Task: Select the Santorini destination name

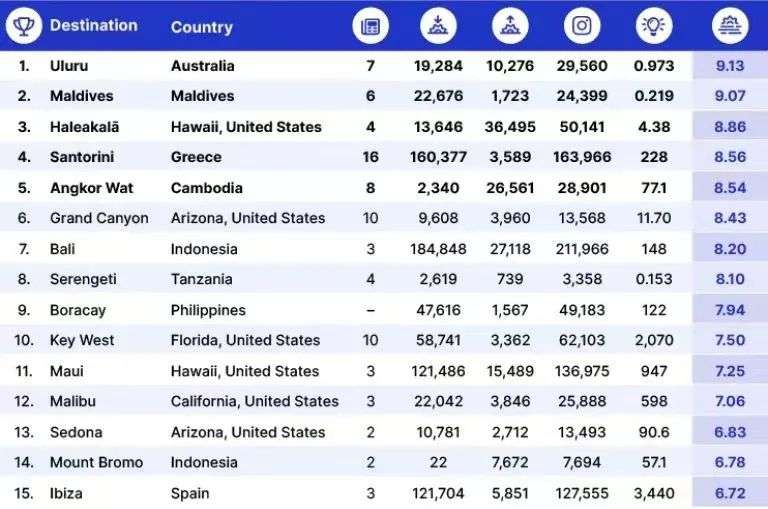Action: coord(82,157)
